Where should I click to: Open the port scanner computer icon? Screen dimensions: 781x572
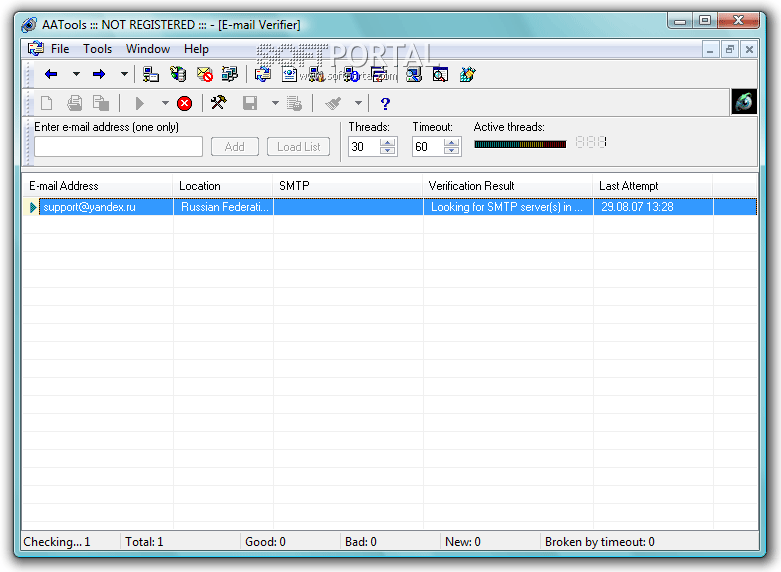tap(150, 75)
